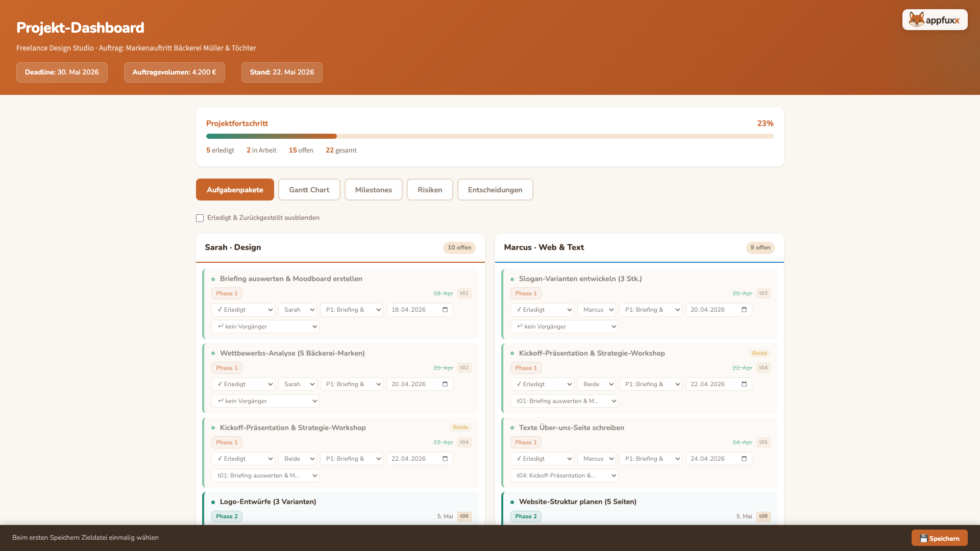The image size is (980, 551).
Task: Switch to the Gantt Chart tab
Action: pyautogui.click(x=309, y=190)
